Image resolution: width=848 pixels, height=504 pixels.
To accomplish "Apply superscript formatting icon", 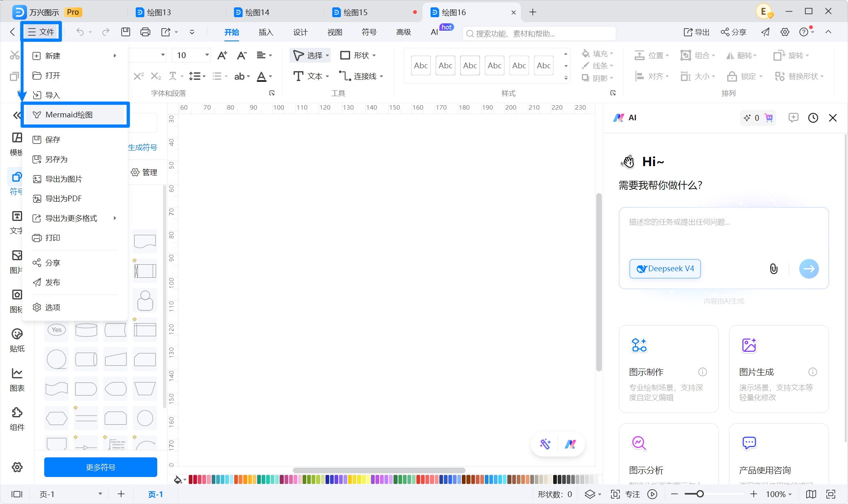I will [x=139, y=76].
